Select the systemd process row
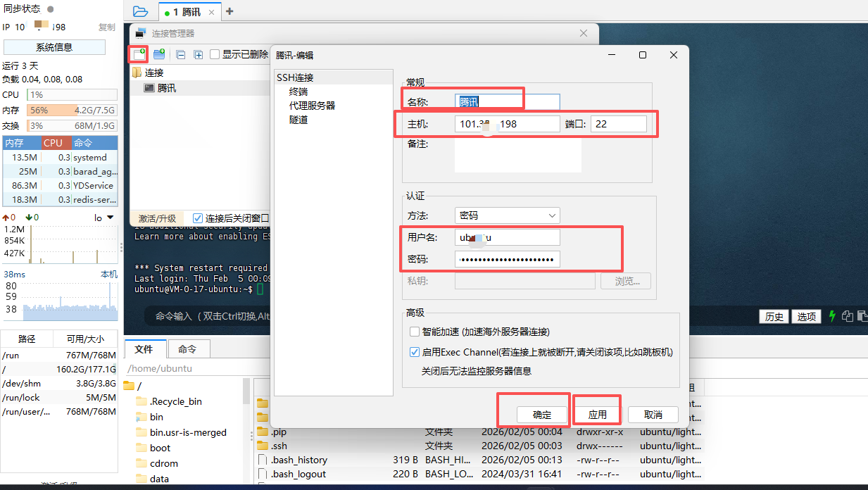868x490 pixels. (59, 157)
